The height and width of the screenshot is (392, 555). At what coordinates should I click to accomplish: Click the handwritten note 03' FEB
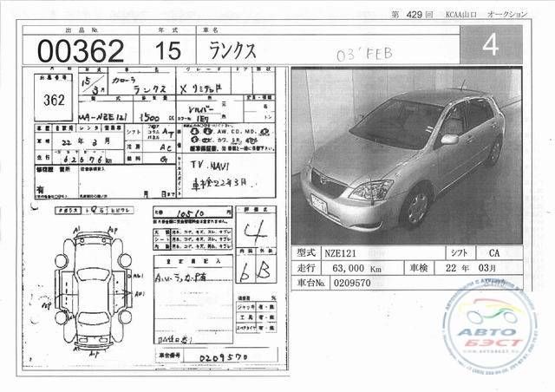(364, 54)
